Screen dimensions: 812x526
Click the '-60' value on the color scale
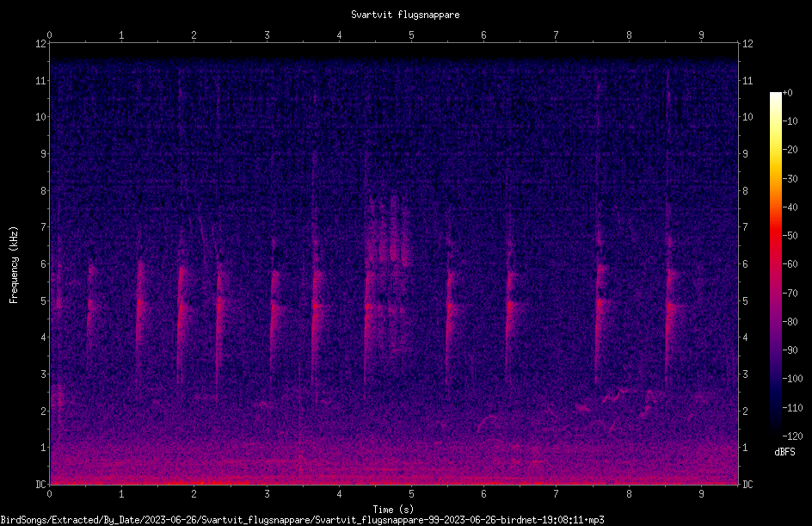click(x=790, y=264)
